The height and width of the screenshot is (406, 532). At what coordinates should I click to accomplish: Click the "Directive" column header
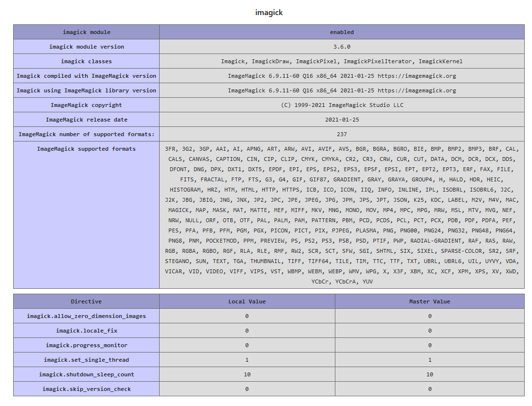point(86,301)
